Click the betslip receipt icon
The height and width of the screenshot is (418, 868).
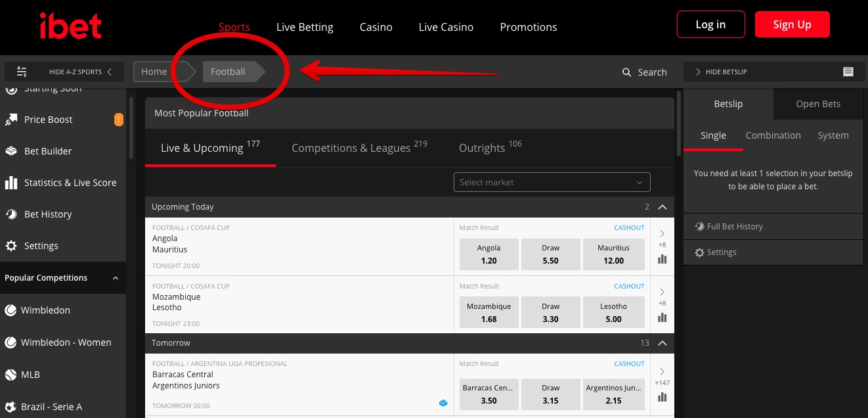point(848,72)
